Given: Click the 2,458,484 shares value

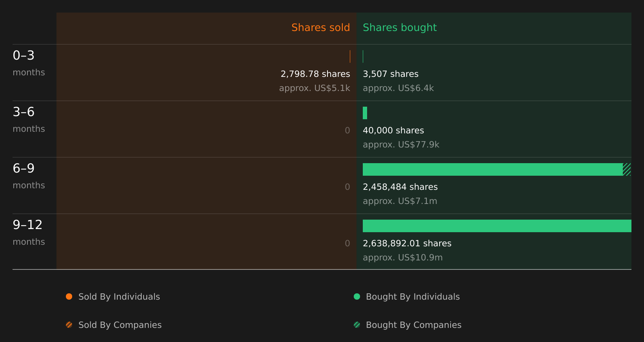Looking at the screenshot, I should [400, 187].
